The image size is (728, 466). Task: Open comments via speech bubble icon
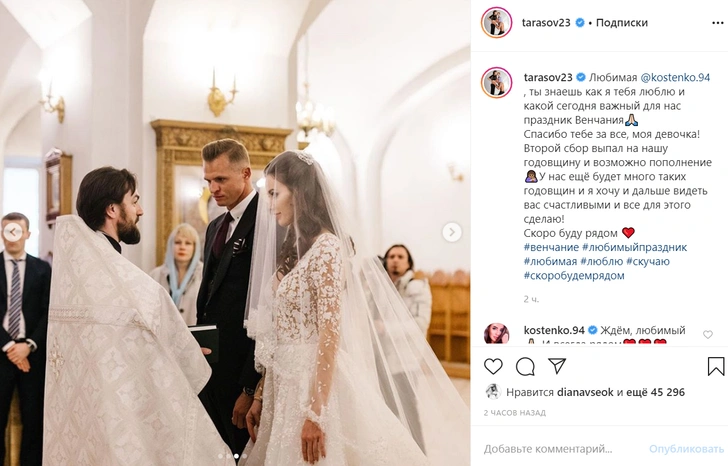click(x=525, y=367)
